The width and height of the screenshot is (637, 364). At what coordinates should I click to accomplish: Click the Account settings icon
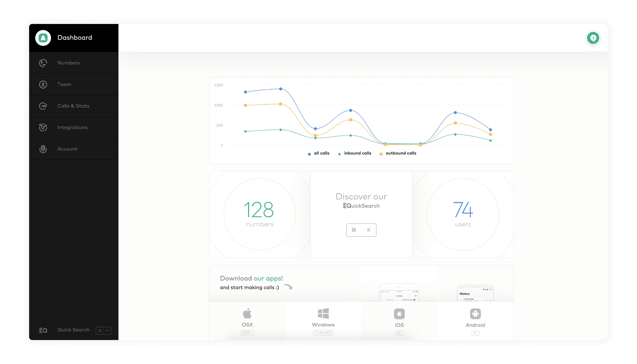(x=43, y=149)
